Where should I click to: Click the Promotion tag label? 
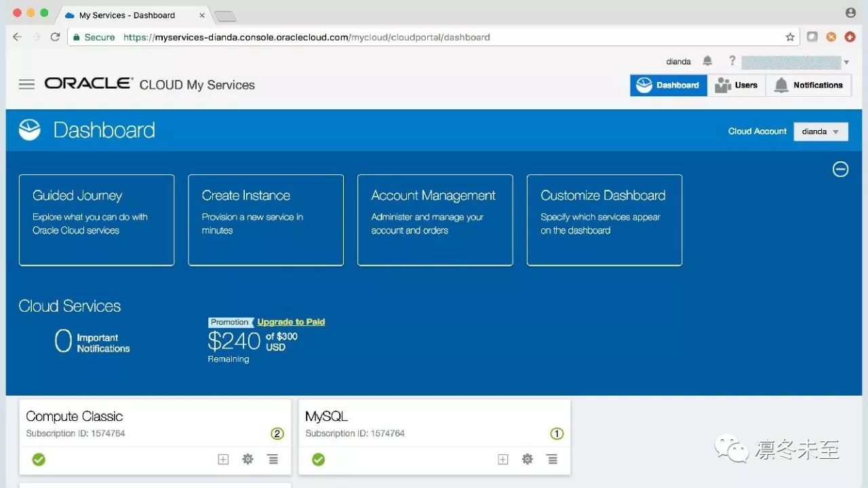[x=231, y=322]
